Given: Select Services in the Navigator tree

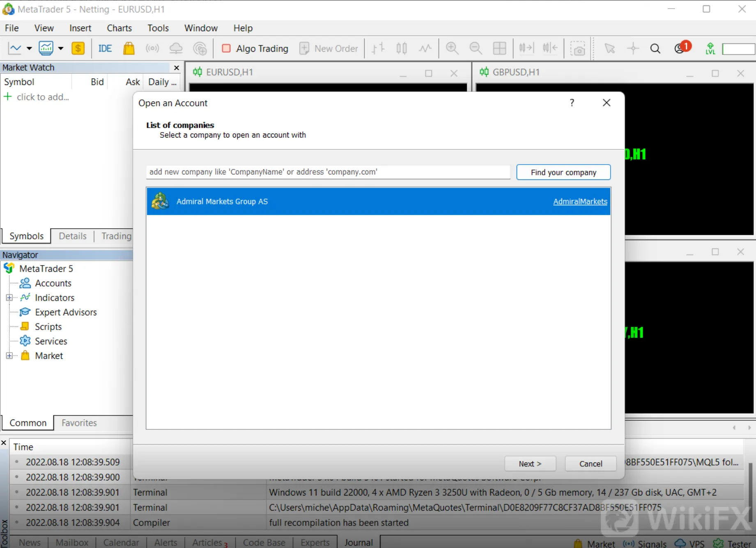Looking at the screenshot, I should click(x=51, y=341).
